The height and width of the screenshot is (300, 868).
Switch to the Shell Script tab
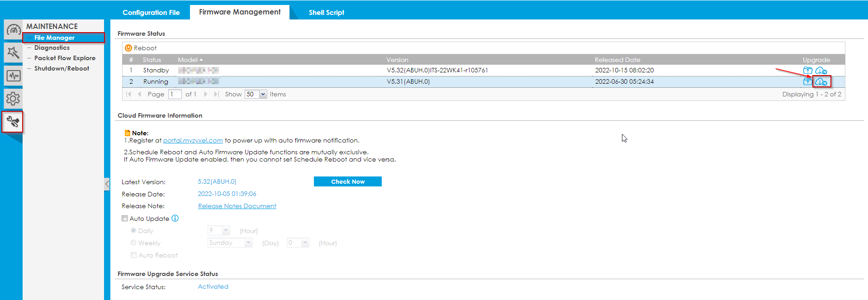[326, 13]
